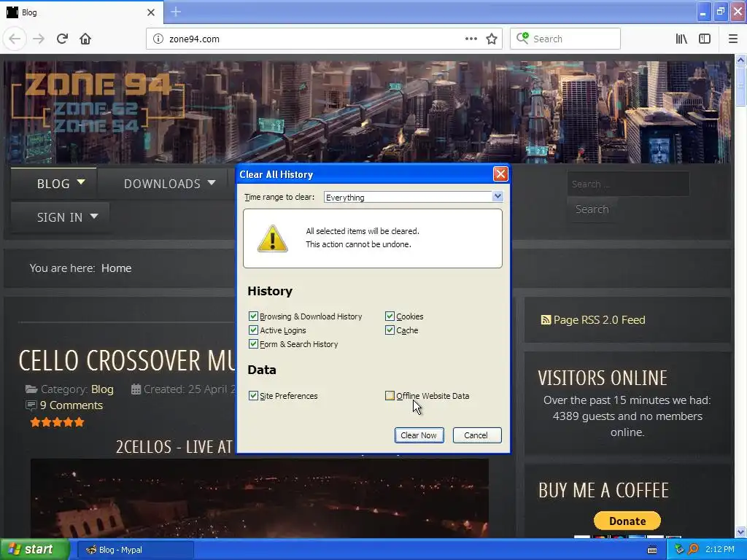Uncheck the Cache checkbox
747x560 pixels.
(390, 330)
